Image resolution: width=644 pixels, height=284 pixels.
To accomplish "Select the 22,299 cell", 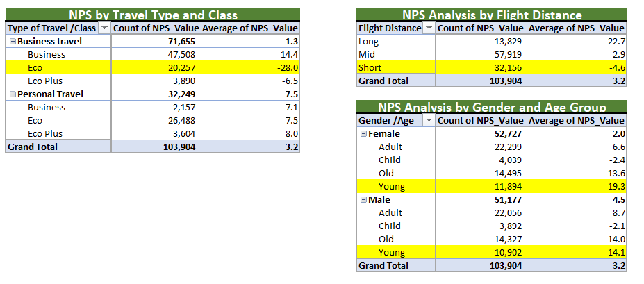I will [508, 147].
